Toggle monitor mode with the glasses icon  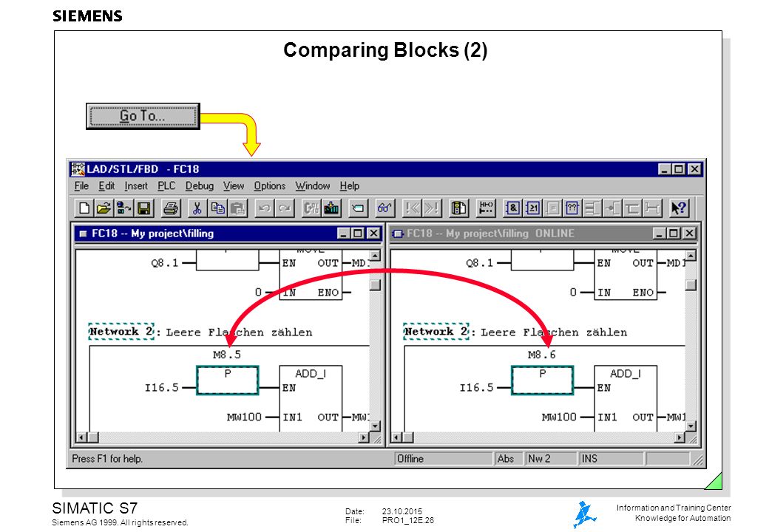pos(385,208)
